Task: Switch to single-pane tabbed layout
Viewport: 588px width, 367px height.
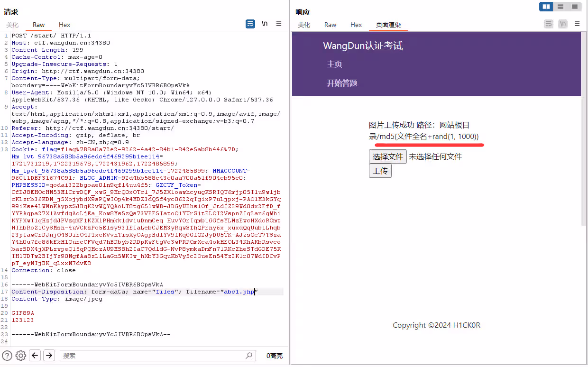Action: 574,7
